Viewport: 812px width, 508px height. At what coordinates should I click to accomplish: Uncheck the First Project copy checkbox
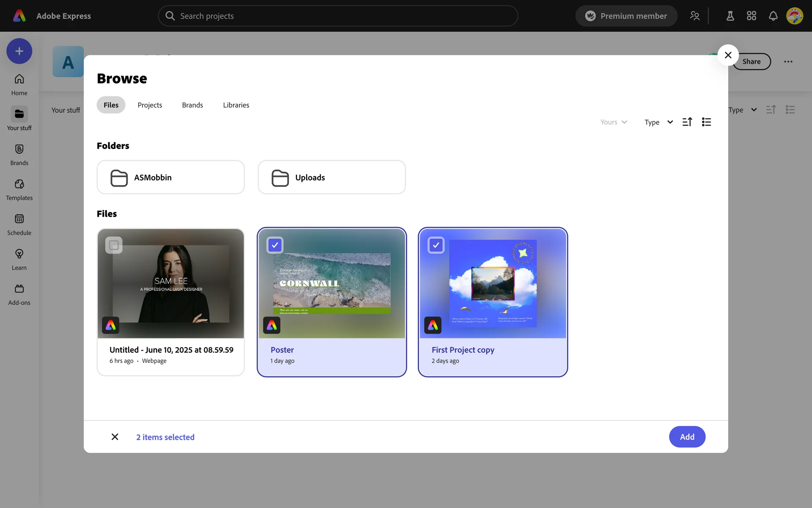click(436, 245)
